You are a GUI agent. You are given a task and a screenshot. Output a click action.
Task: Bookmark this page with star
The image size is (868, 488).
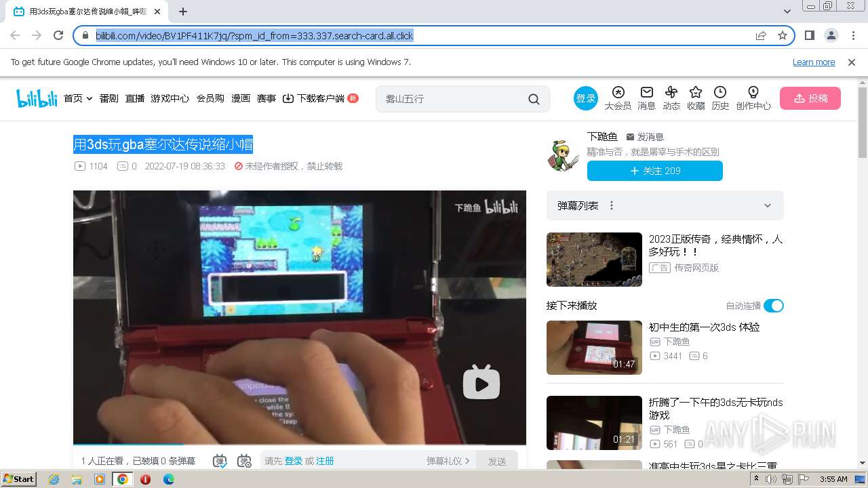point(783,35)
